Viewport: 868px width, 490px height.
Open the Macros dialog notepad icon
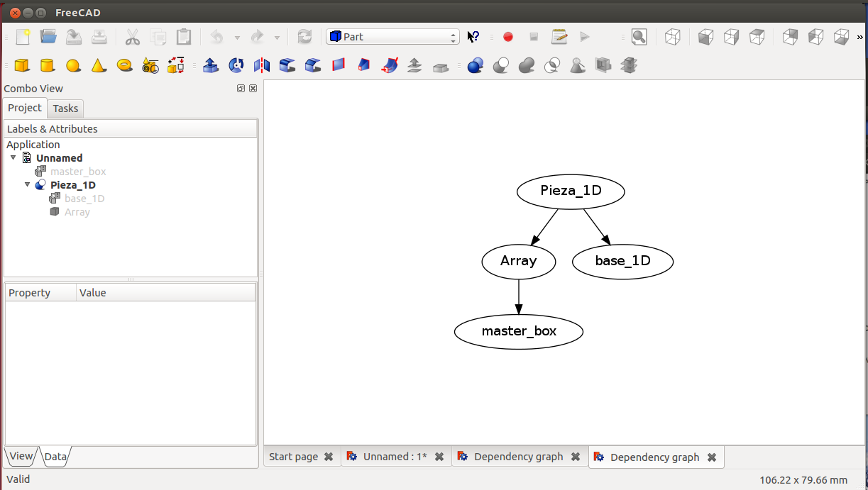[x=559, y=37]
